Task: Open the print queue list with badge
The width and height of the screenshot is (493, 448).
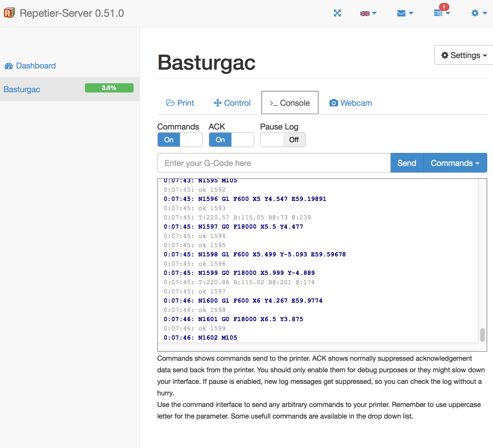Action: click(441, 13)
